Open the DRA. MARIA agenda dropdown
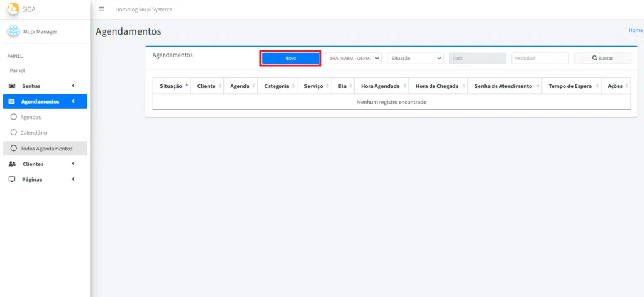Screen dimensions: 644x297 click(x=353, y=58)
